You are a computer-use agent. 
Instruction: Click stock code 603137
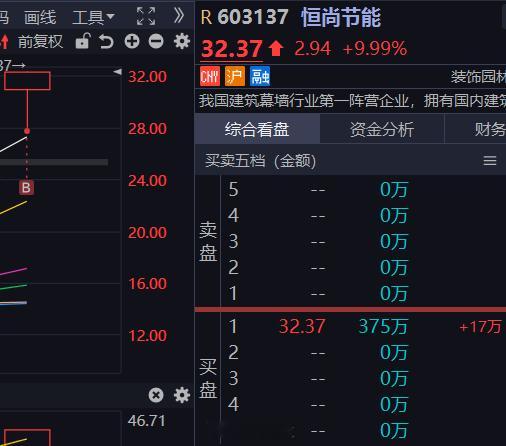(253, 17)
